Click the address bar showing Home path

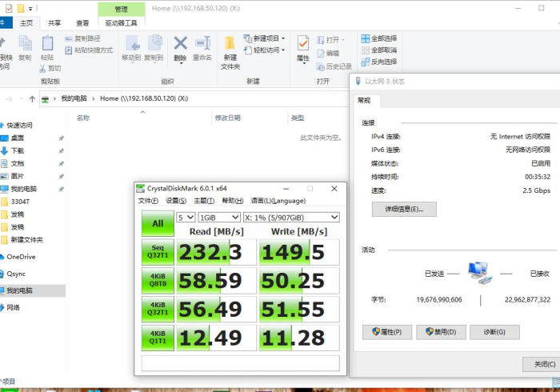click(x=200, y=98)
